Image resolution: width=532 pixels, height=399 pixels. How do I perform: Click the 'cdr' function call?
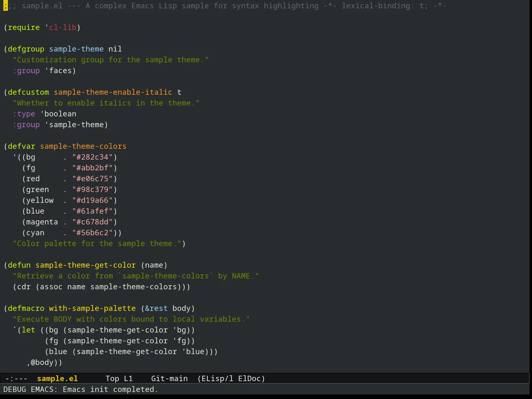tap(24, 287)
